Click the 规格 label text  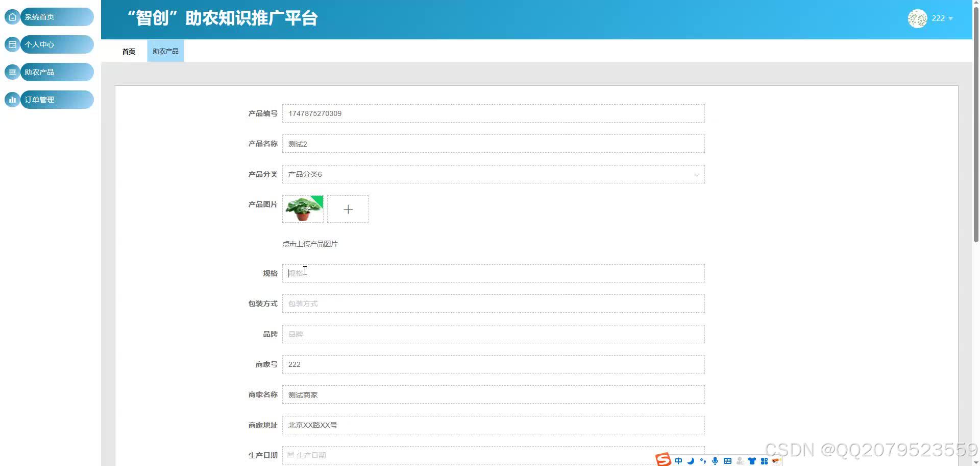pos(270,273)
